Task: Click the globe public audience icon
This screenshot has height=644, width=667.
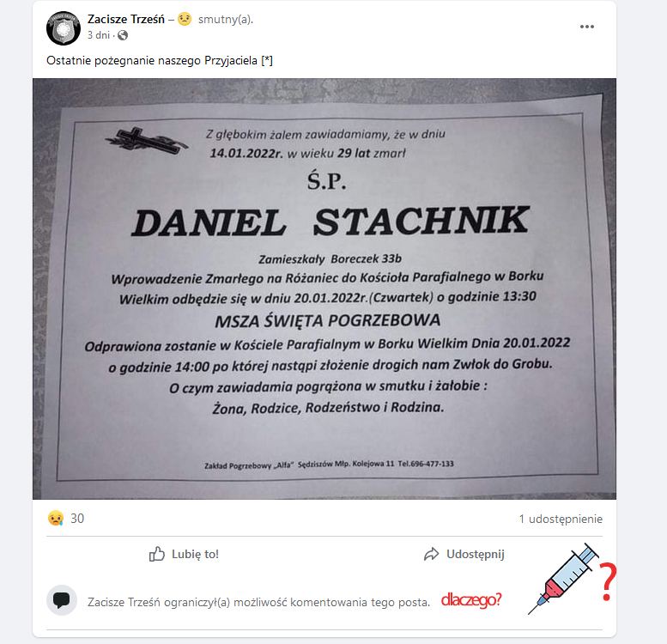Action: point(123,35)
